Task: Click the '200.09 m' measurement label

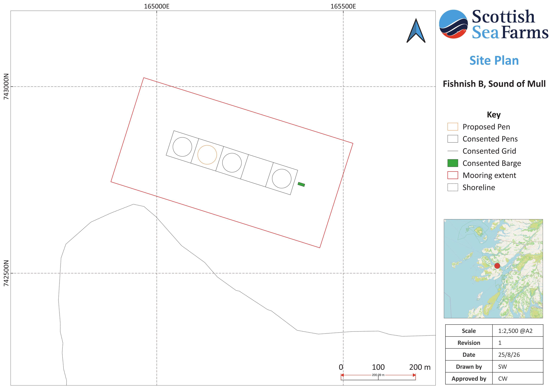Action: pyautogui.click(x=378, y=375)
